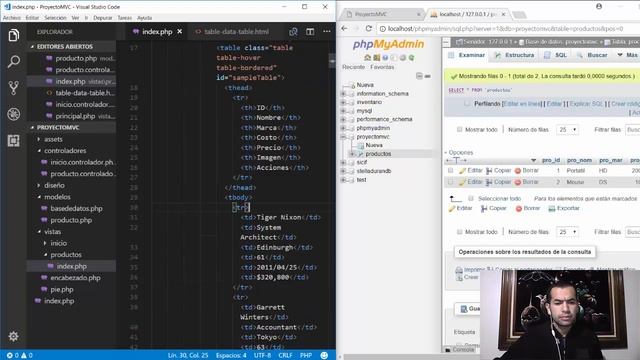Expand the assets folder in VS Code

53,139
